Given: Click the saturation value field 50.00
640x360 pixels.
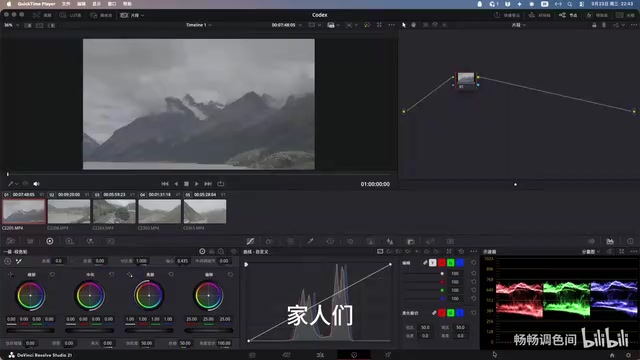Looking at the screenshot, I should [146, 343].
